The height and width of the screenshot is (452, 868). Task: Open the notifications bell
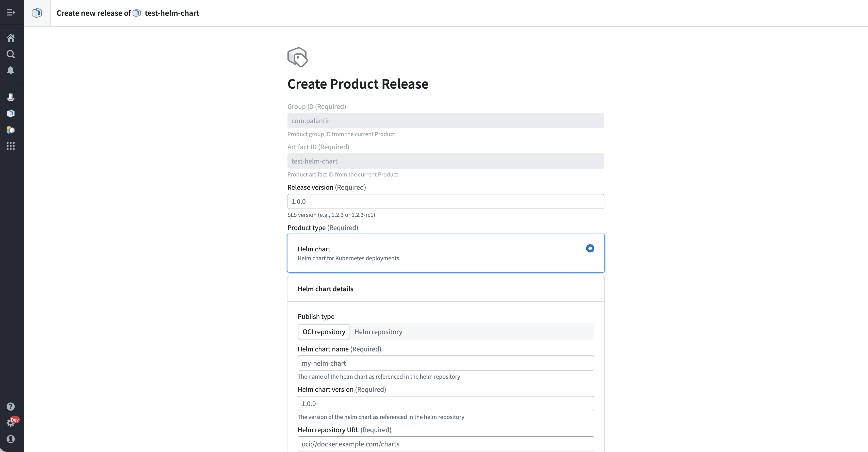pyautogui.click(x=11, y=70)
